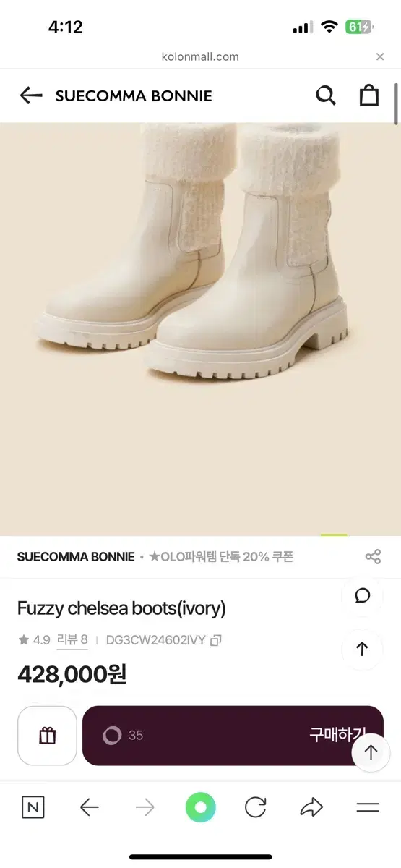Open the Naver N home icon

pos(33,807)
